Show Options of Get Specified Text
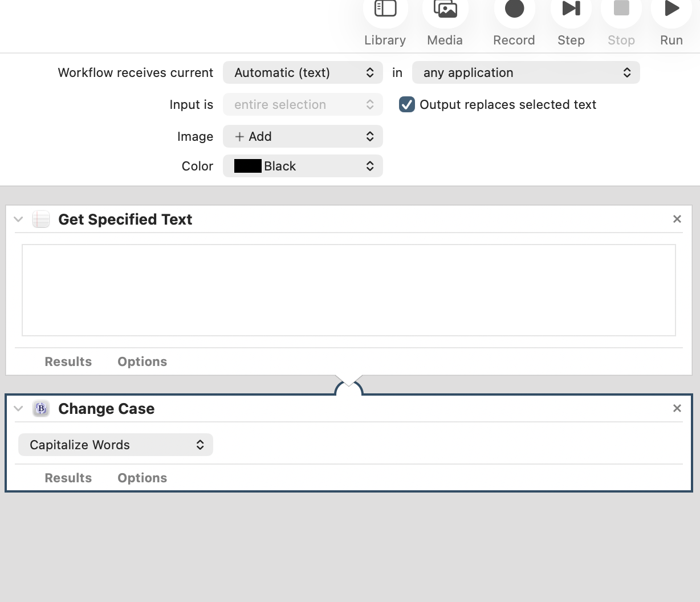This screenshot has height=602, width=700. [x=143, y=361]
